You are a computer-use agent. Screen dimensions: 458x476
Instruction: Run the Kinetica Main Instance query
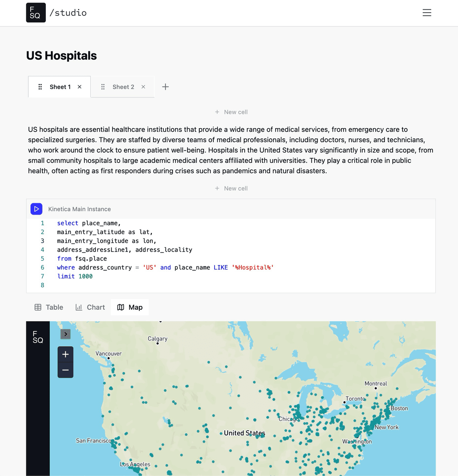click(36, 209)
